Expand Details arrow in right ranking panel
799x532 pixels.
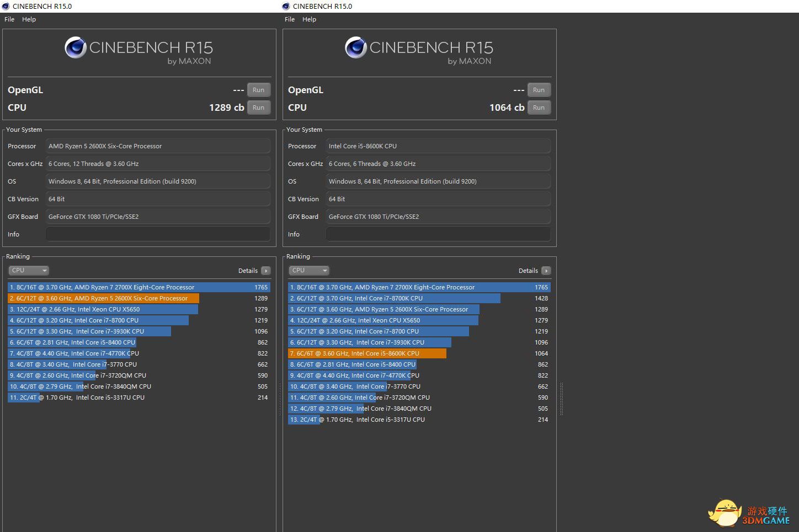(546, 271)
